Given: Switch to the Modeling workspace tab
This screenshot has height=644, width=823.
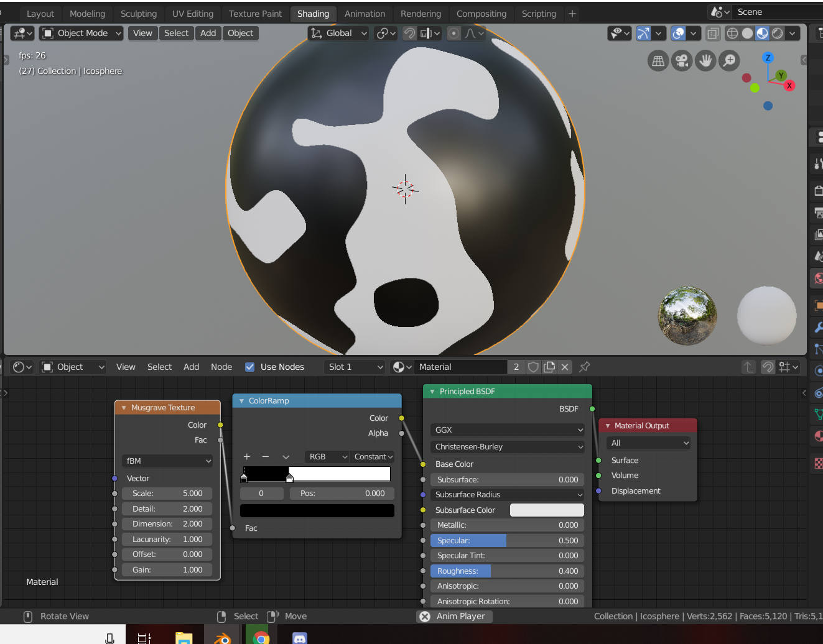Looking at the screenshot, I should pyautogui.click(x=87, y=14).
